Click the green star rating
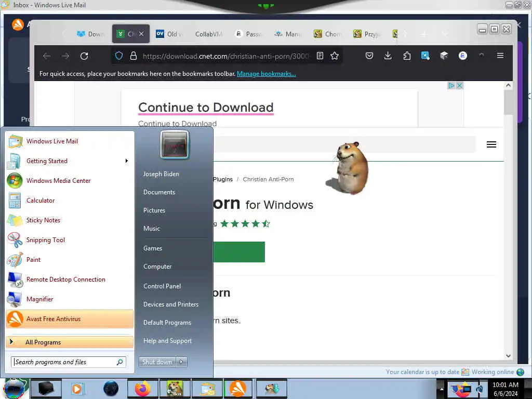Screen dimensions: 532x399 245,223
